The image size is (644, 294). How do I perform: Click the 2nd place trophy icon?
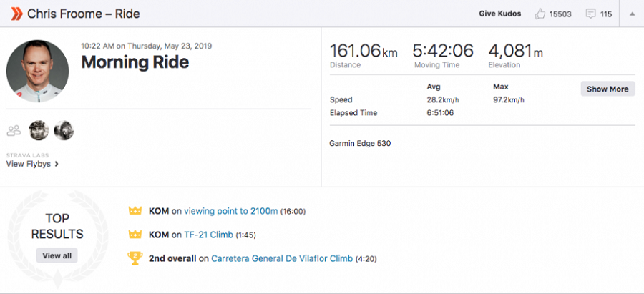click(135, 258)
